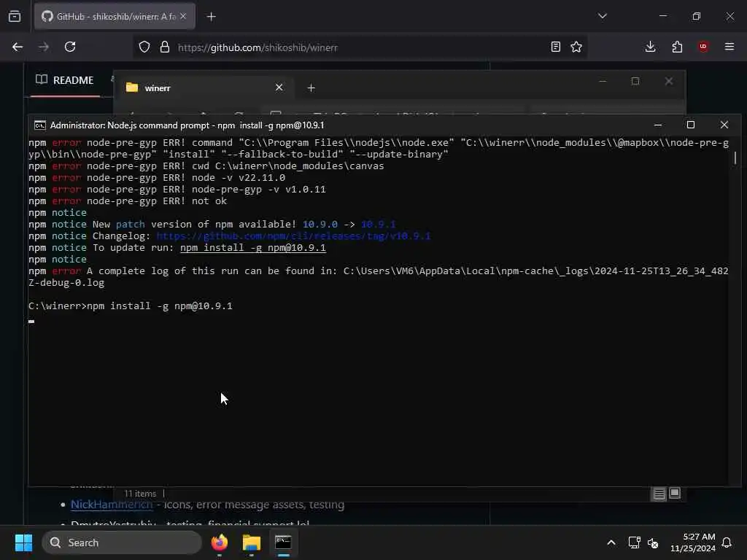Open Firefox extensions menu
The image size is (747, 560).
[677, 47]
